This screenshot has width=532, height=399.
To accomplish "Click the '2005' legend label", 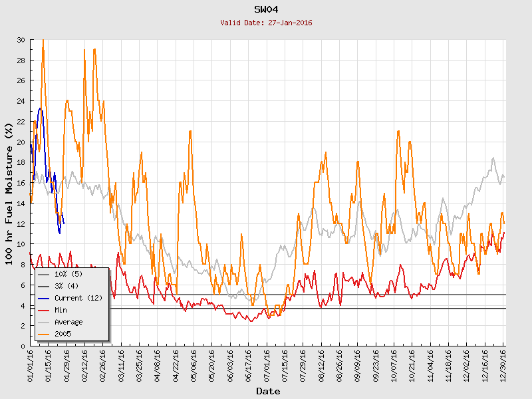I will tap(63, 334).
